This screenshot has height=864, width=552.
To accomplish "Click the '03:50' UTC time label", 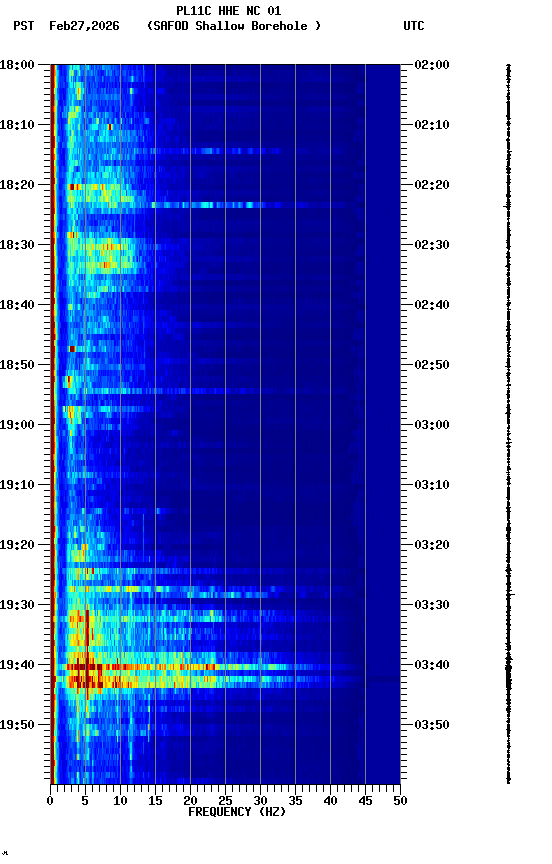I will click(x=432, y=725).
